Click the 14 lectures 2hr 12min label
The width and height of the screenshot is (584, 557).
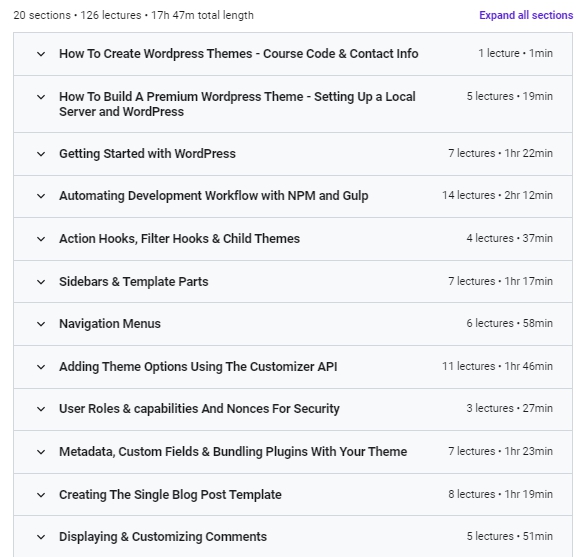[497, 195]
